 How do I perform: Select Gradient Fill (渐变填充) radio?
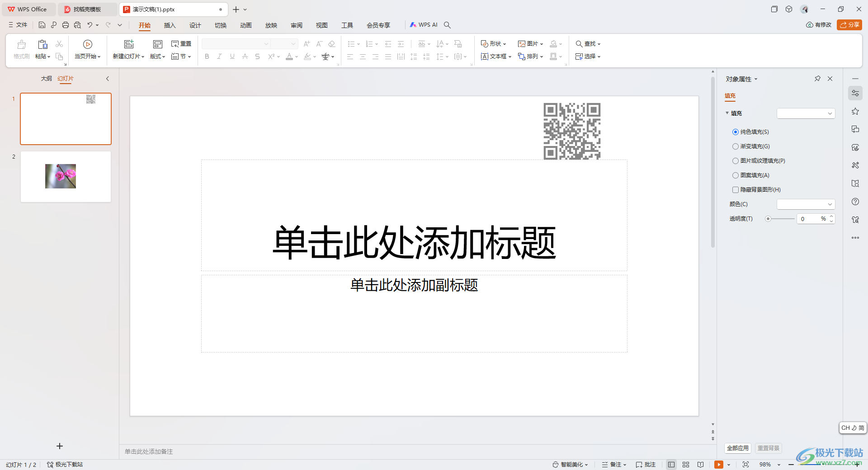[736, 146]
